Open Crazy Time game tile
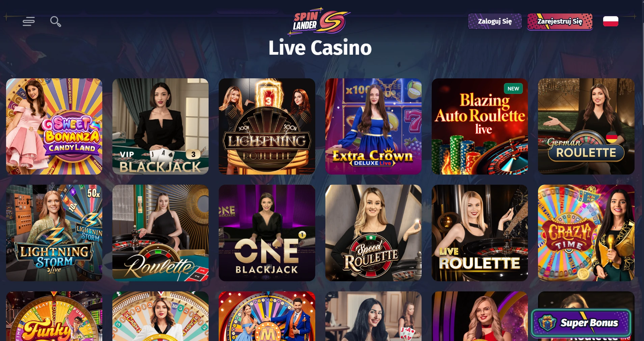Image resolution: width=644 pixels, height=341 pixels. 586,233
